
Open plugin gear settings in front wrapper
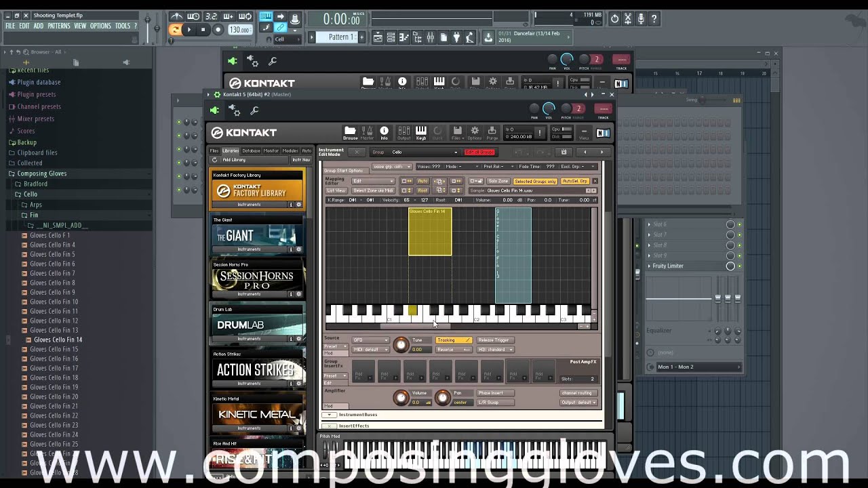tap(235, 110)
